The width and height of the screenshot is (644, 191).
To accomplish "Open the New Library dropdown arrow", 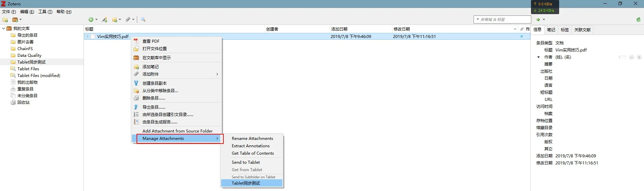I will pyautogui.click(x=20, y=20).
